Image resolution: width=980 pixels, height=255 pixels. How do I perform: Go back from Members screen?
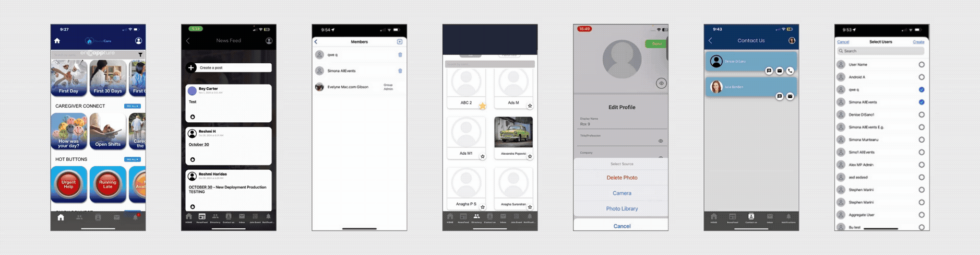[316, 42]
